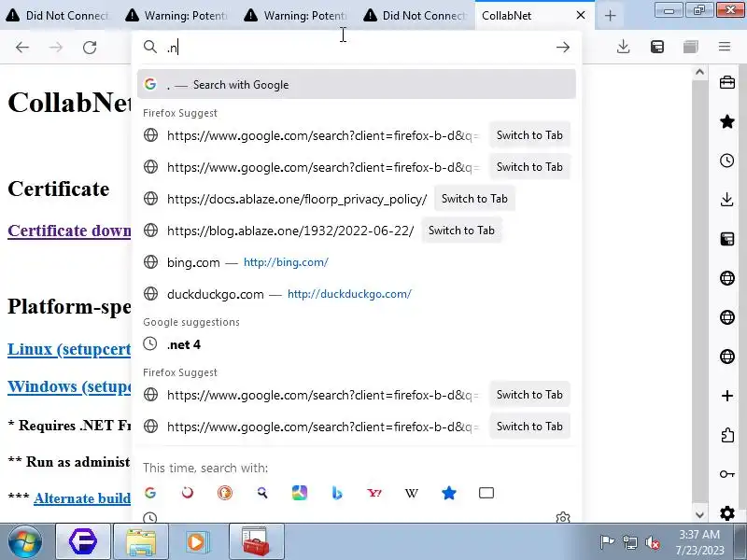747x560 pixels.
Task: Open the clock showing 3:37 AM
Action: point(699,542)
